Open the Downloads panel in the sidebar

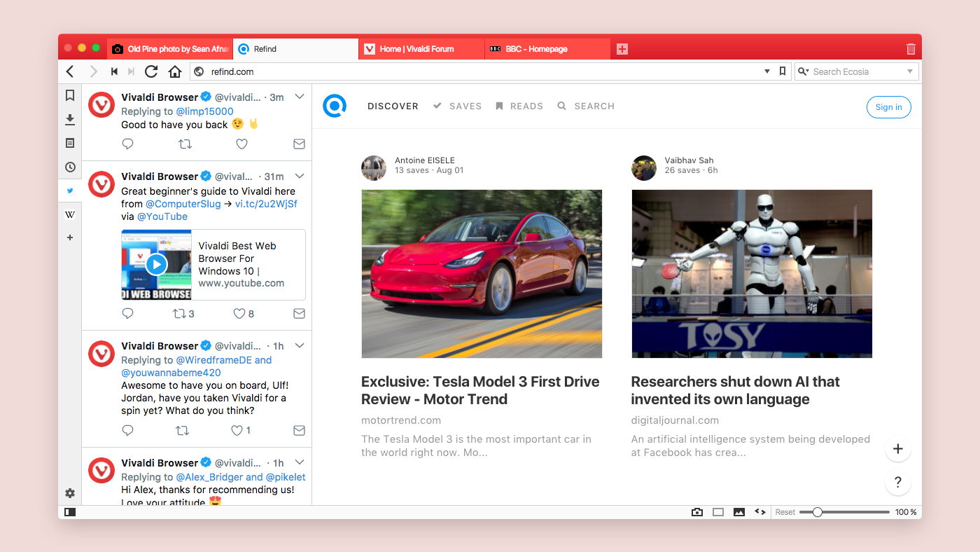[70, 120]
